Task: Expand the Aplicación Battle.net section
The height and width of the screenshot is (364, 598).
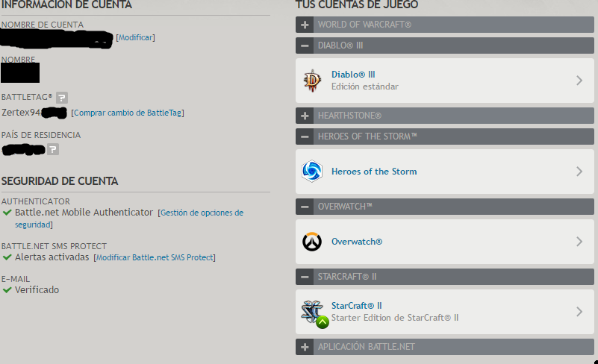Action: click(305, 347)
